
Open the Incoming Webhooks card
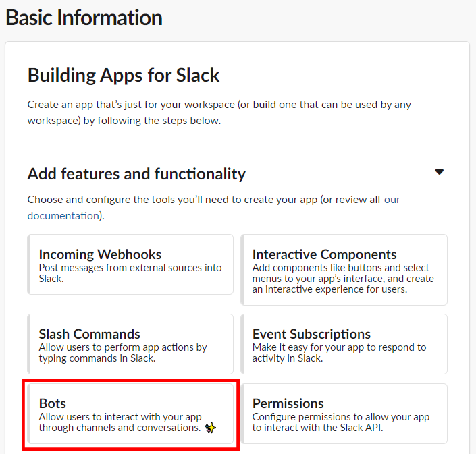pyautogui.click(x=130, y=269)
